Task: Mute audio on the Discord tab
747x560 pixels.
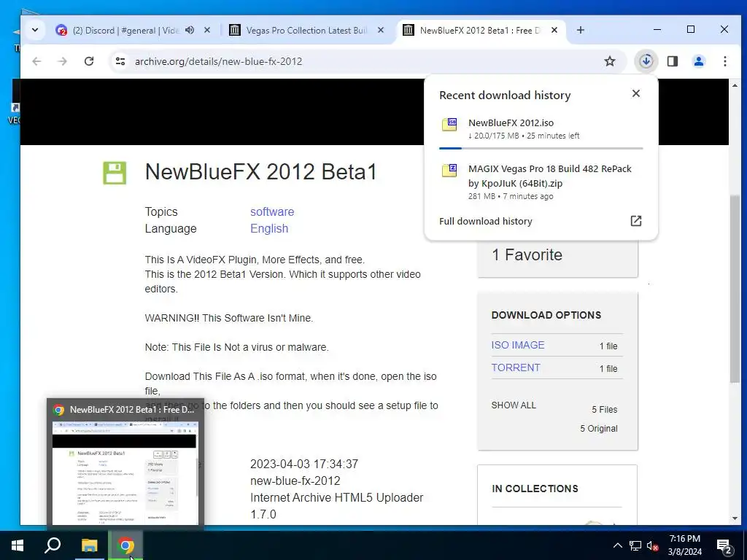Action: 190,30
